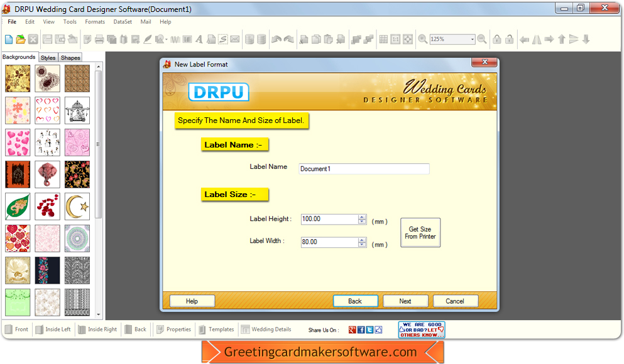Screen dimensions: 624x364
Task: Click the Redo arrow icon
Action: [x=289, y=39]
